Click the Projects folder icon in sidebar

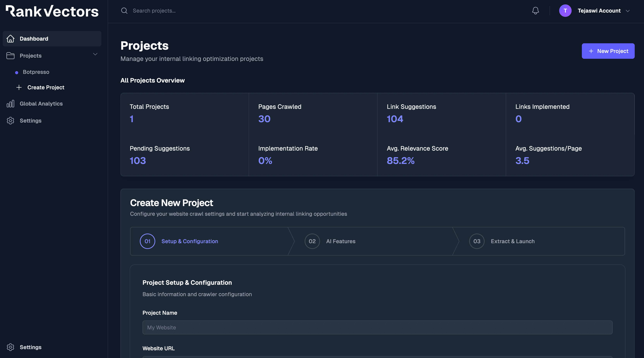10,56
